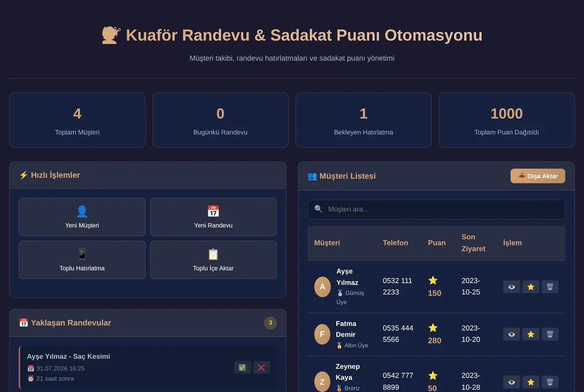This screenshot has width=584, height=392.
Task: Select the phone number 0532 111 2233
Action: 398,286
